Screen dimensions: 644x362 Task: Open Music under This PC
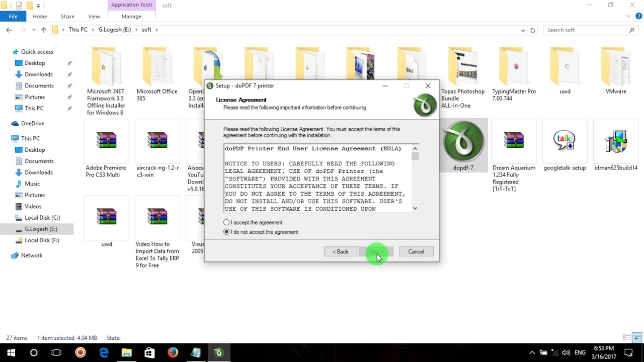[32, 184]
